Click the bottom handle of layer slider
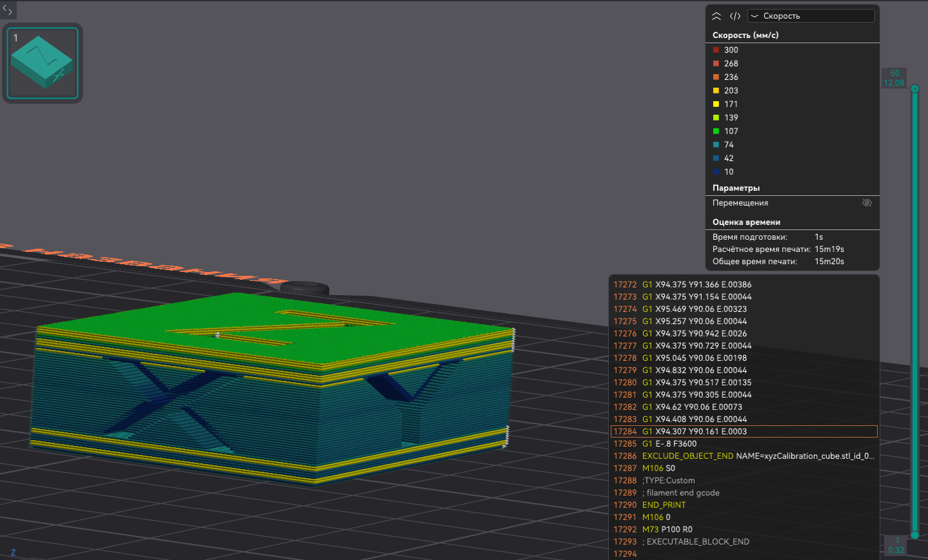 [914, 535]
